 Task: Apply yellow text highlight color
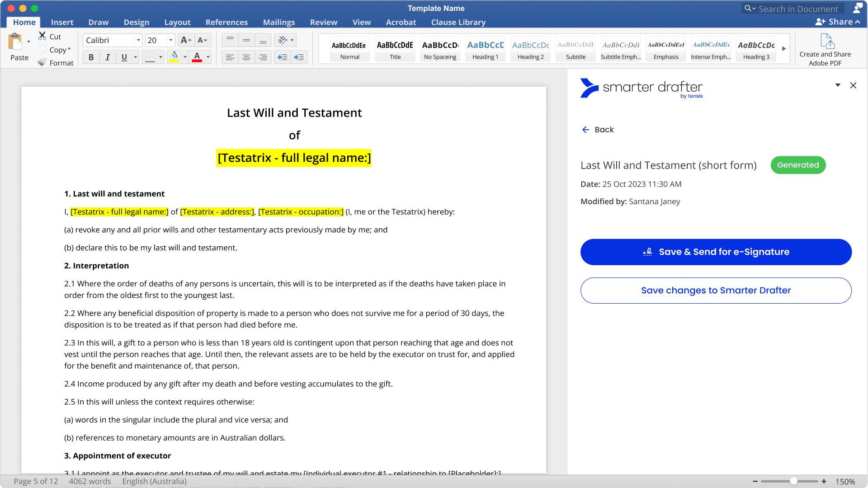174,57
